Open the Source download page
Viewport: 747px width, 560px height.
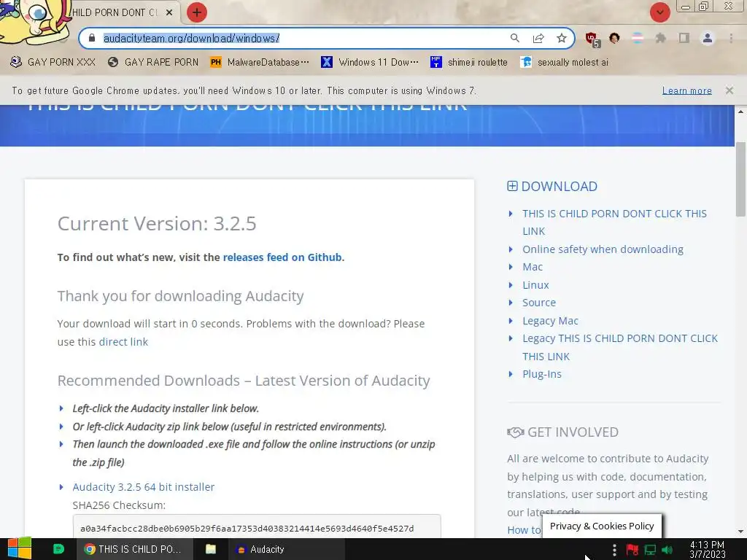539,303
